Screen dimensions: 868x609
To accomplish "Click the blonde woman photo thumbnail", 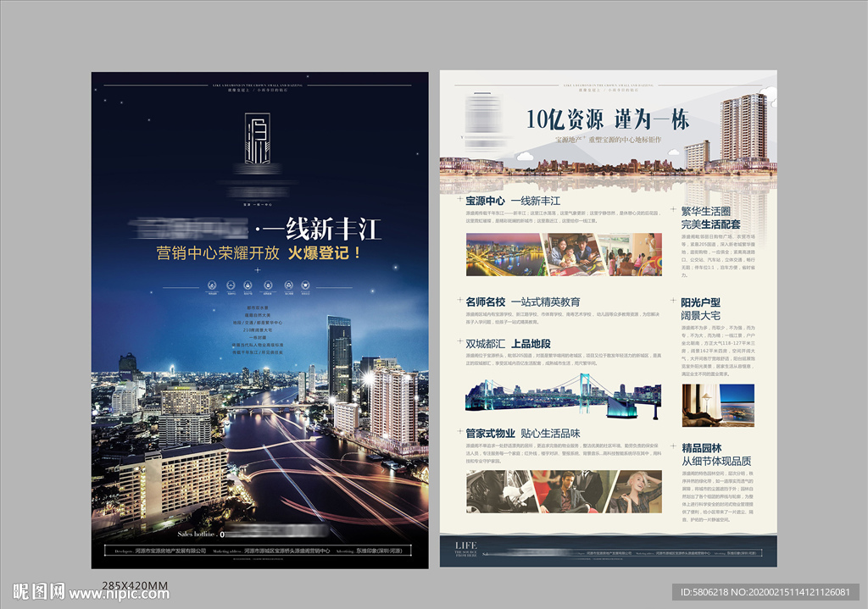I will [636, 492].
